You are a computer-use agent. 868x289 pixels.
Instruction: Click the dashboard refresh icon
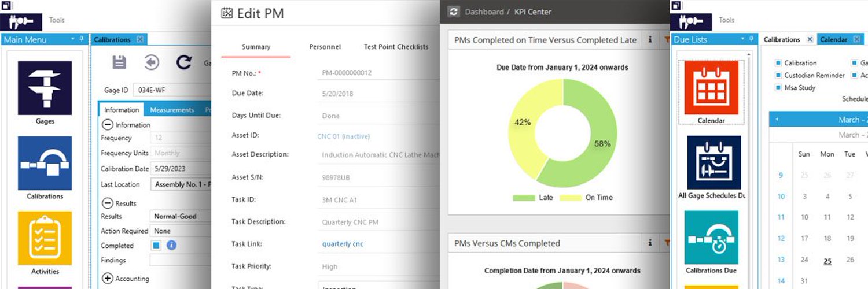coord(454,12)
